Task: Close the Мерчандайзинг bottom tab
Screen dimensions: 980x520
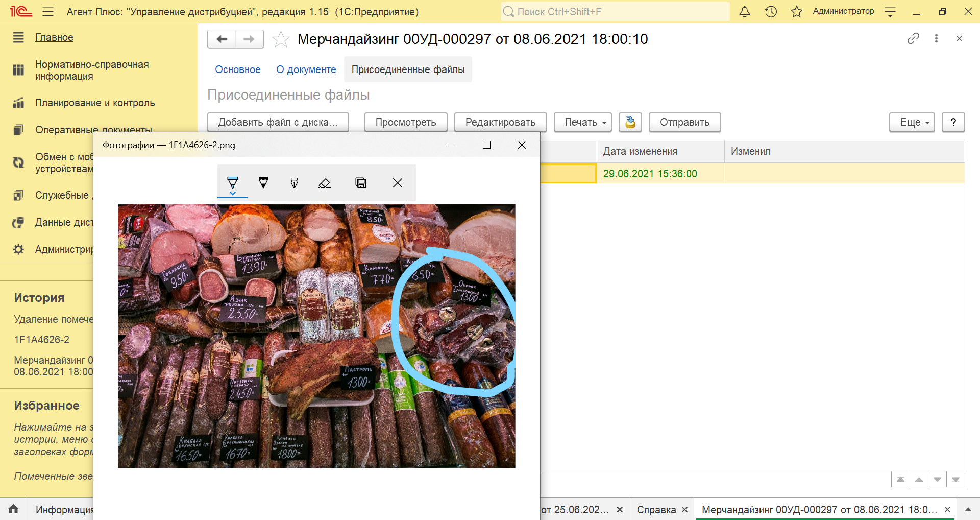Action: [x=947, y=510]
